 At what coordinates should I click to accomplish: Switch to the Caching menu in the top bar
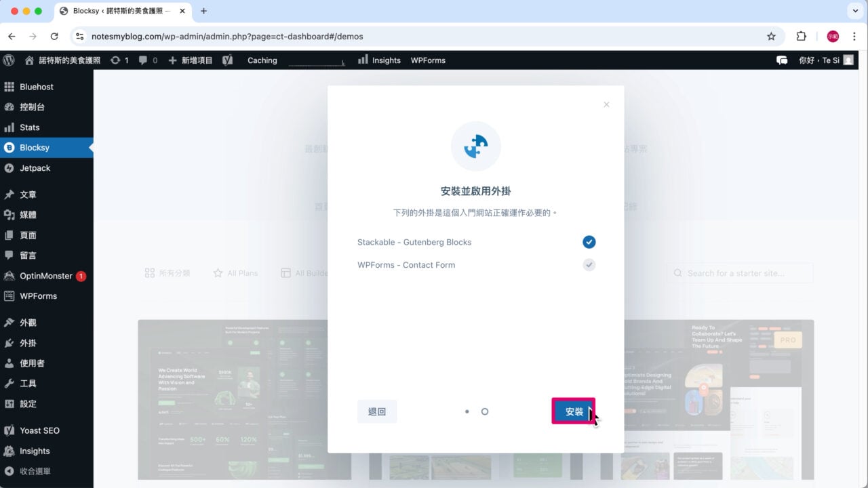pyautogui.click(x=262, y=60)
